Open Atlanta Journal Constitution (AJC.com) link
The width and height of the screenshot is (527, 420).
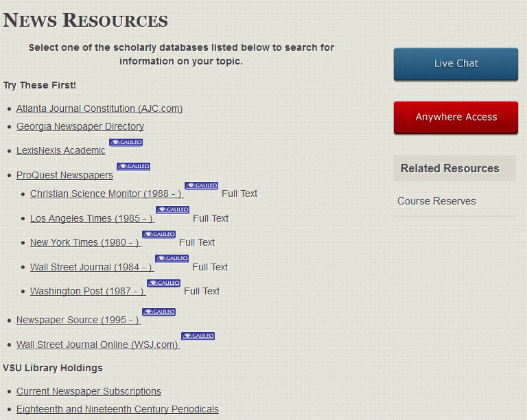point(99,108)
